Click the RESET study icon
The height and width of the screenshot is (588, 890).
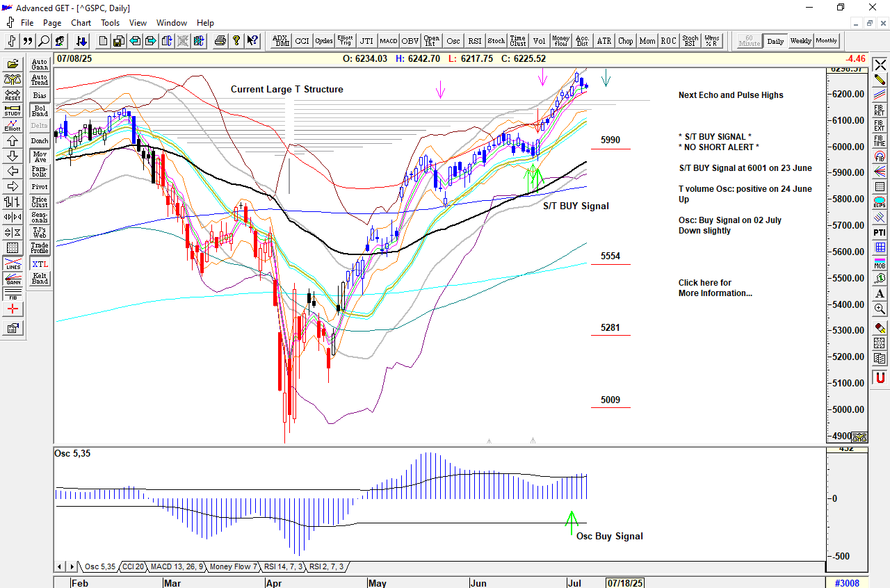pos(13,95)
